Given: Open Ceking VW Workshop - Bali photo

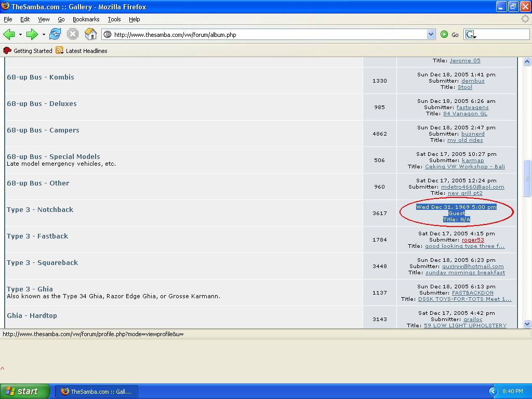Looking at the screenshot, I should [465, 166].
